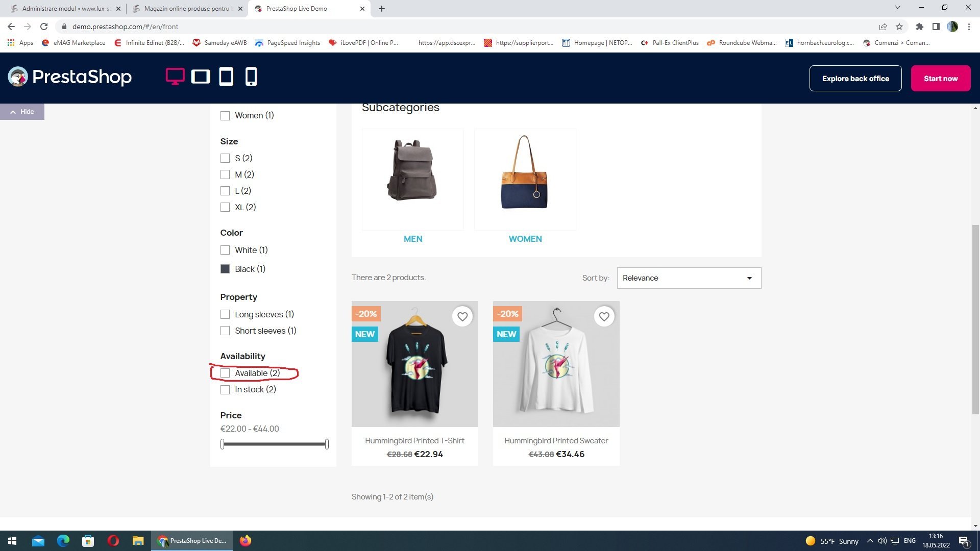Viewport: 980px width, 551px height.
Task: Click wishlist heart on Hummingbird Printed Sweater
Action: [x=604, y=317]
